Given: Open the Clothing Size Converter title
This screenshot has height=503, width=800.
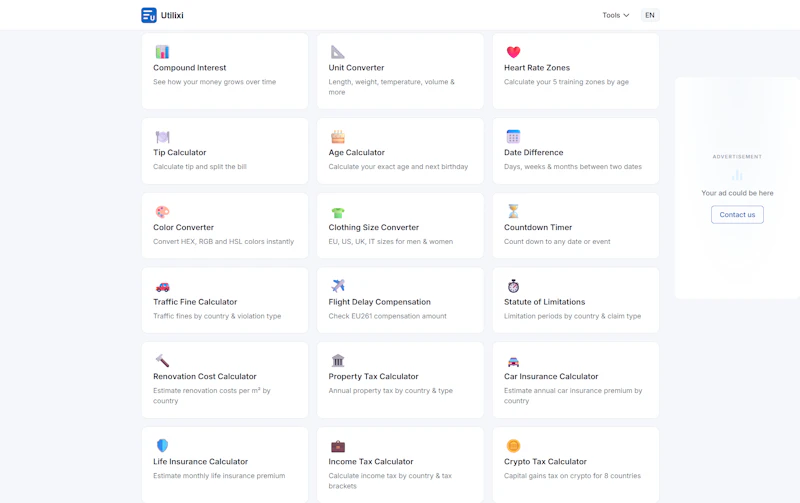Looking at the screenshot, I should [x=373, y=227].
